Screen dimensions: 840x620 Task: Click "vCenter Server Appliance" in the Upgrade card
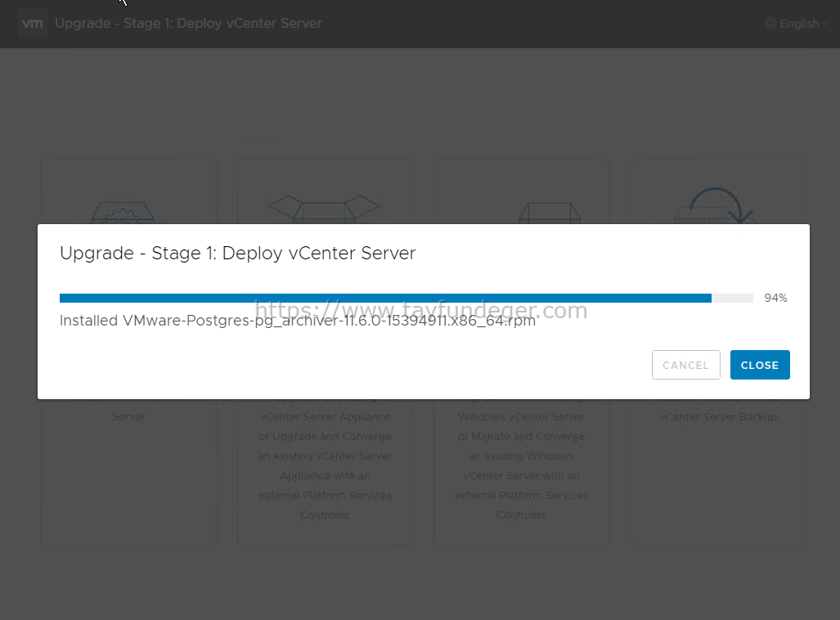[x=326, y=417]
